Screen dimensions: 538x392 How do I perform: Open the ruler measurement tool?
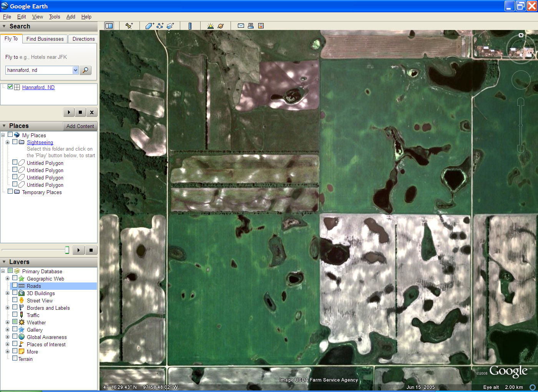(190, 26)
